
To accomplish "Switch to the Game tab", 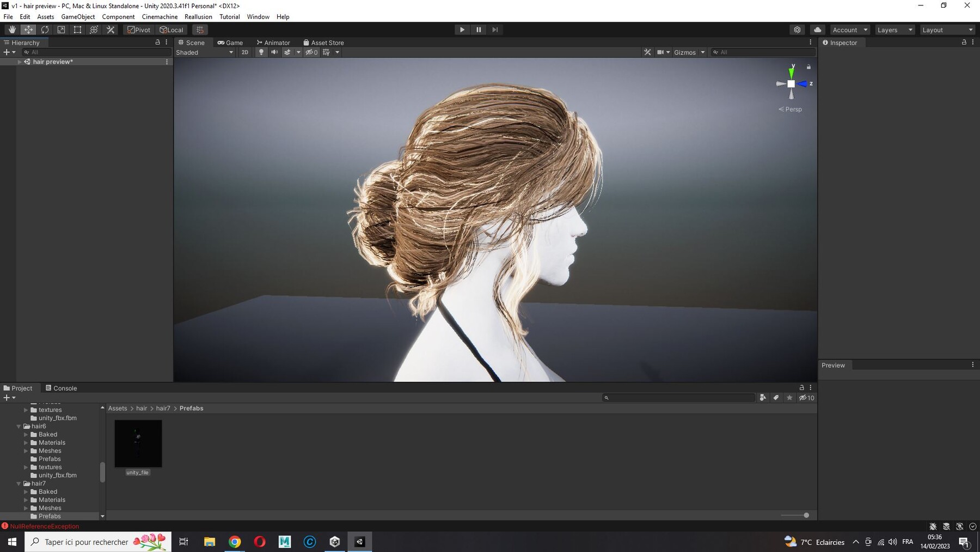I will point(230,43).
